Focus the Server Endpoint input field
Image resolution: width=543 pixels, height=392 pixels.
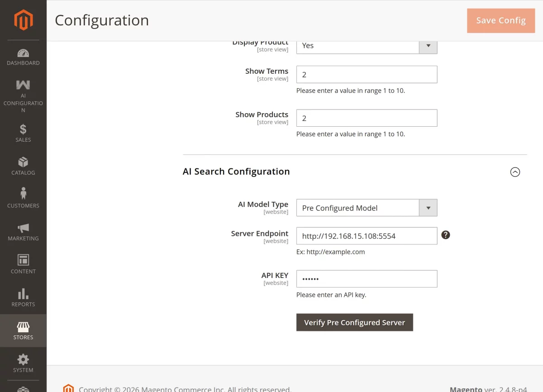(367, 236)
